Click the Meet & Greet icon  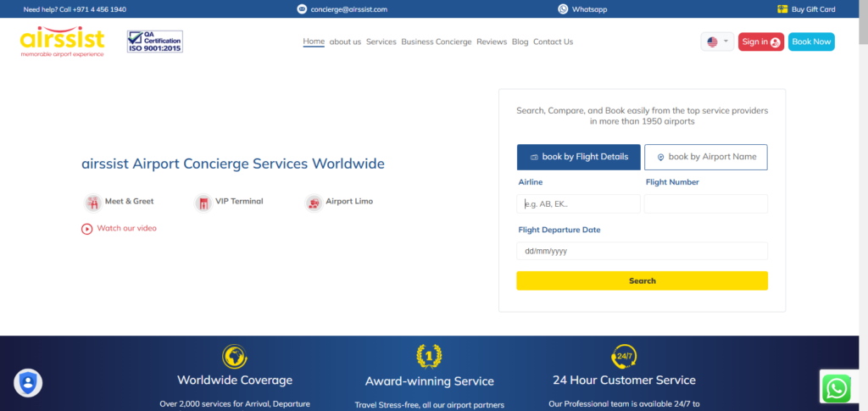[93, 203]
